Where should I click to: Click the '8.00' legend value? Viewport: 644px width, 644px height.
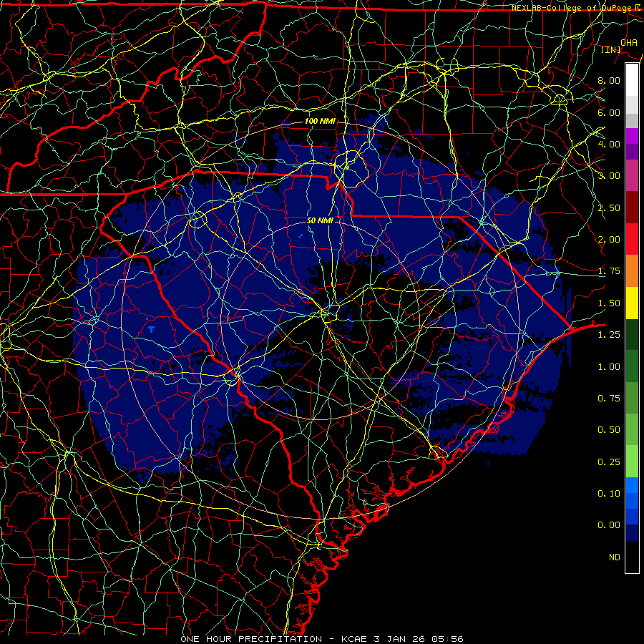click(x=608, y=80)
